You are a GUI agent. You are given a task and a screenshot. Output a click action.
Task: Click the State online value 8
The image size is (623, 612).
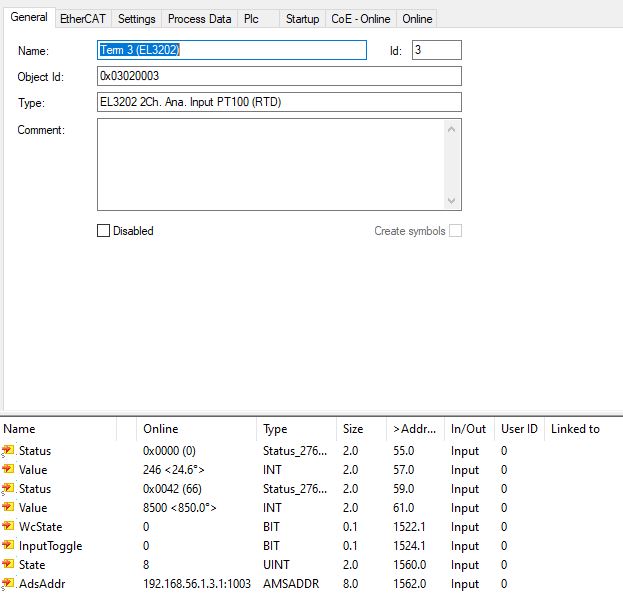(146, 565)
